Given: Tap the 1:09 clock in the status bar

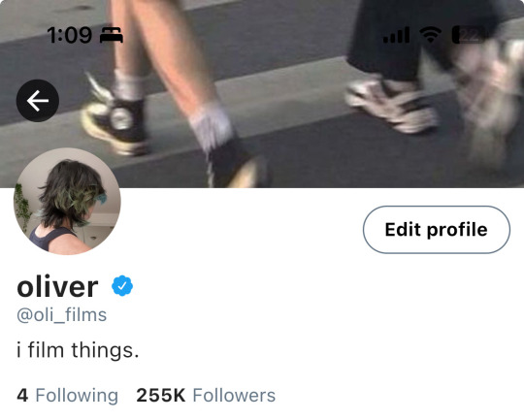Looking at the screenshot, I should (69, 35).
